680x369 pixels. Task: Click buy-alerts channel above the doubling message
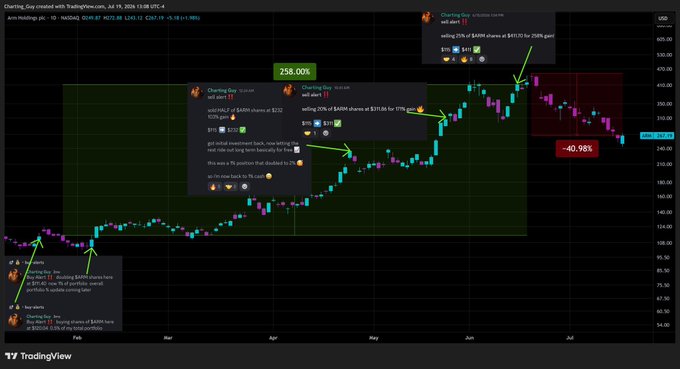point(34,262)
